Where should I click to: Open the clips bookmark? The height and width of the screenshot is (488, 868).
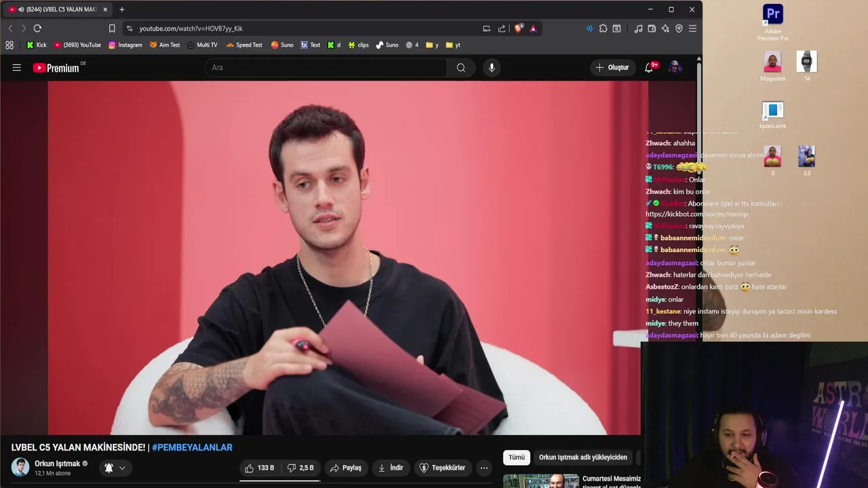click(x=359, y=45)
